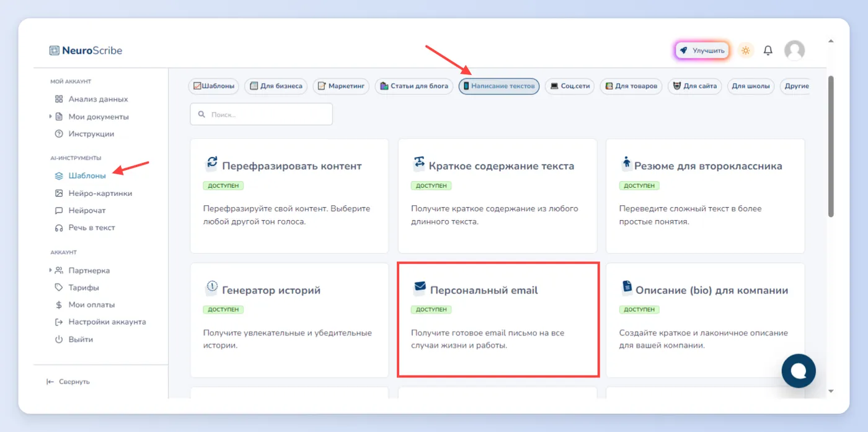Open the chat support bubble icon
868x432 pixels.
pos(799,371)
